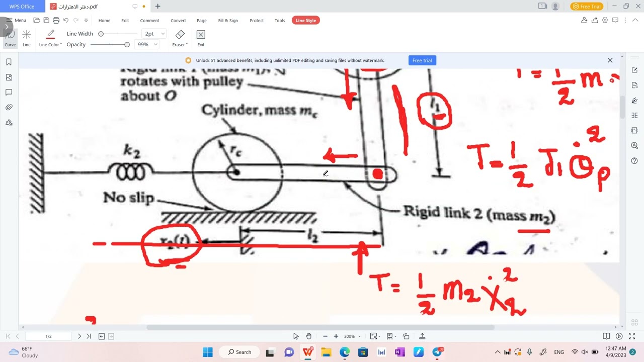This screenshot has width=644, height=362.
Task: Open the user account avatar
Action: [555, 7]
